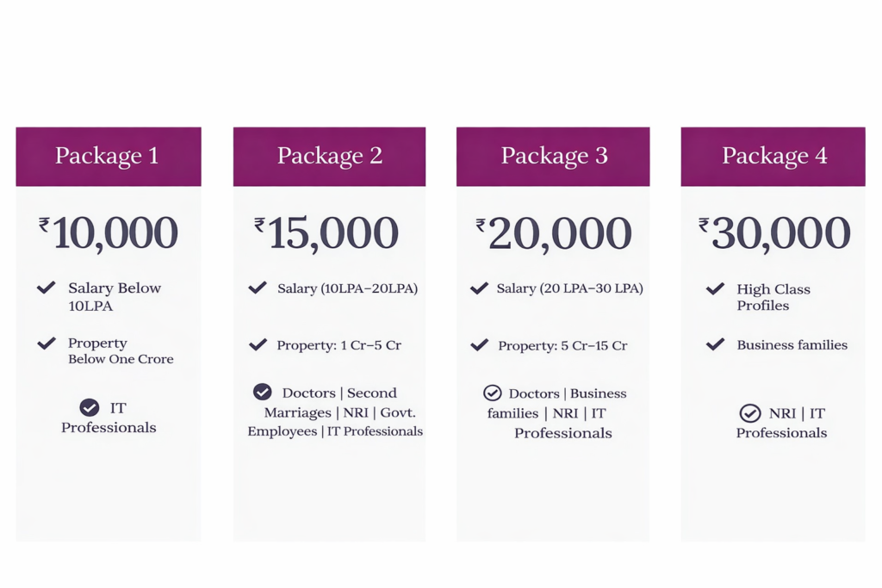
Task: Click the ₹30,000 price
Action: click(774, 233)
